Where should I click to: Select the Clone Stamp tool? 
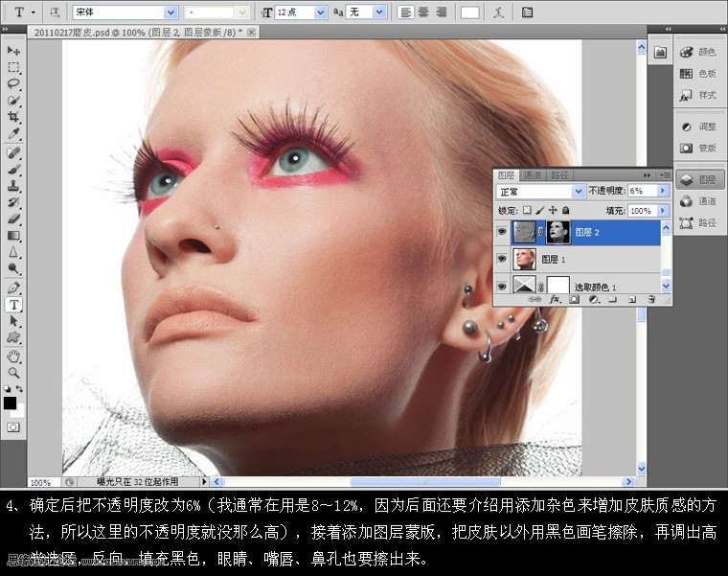pyautogui.click(x=13, y=186)
